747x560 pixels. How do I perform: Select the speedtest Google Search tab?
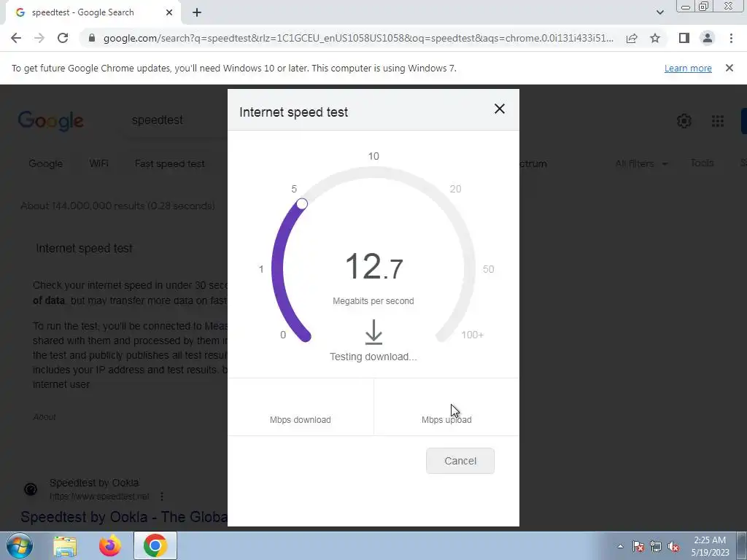[93, 13]
